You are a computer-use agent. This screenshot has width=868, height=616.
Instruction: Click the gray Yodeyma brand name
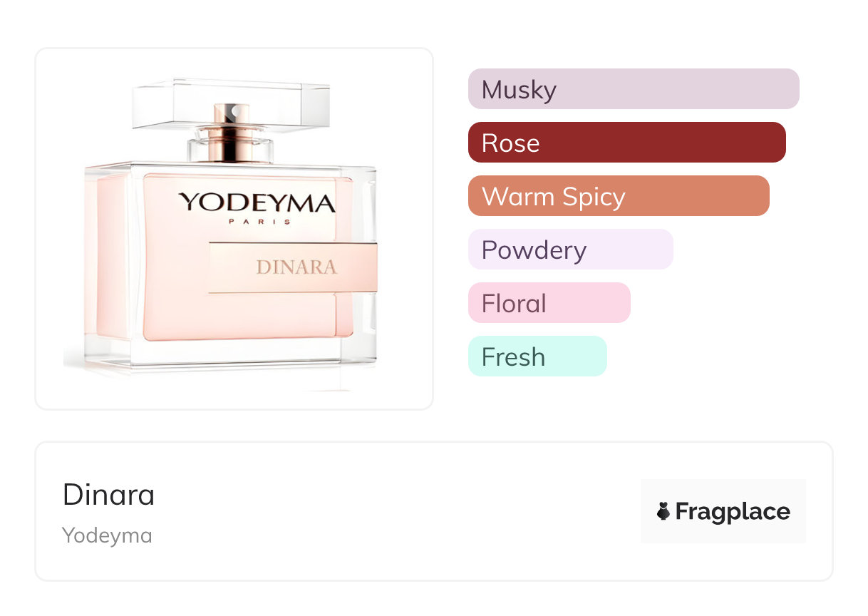(107, 535)
